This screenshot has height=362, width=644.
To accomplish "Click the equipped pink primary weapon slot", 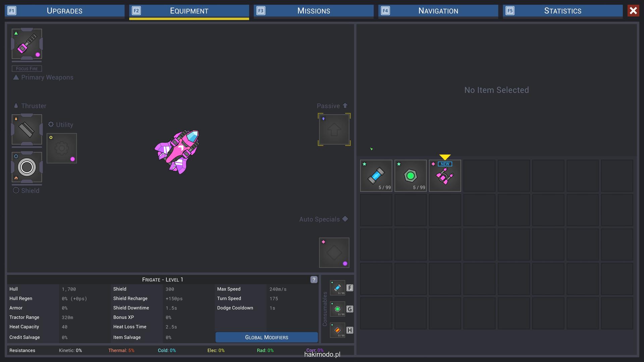I will 27,44.
